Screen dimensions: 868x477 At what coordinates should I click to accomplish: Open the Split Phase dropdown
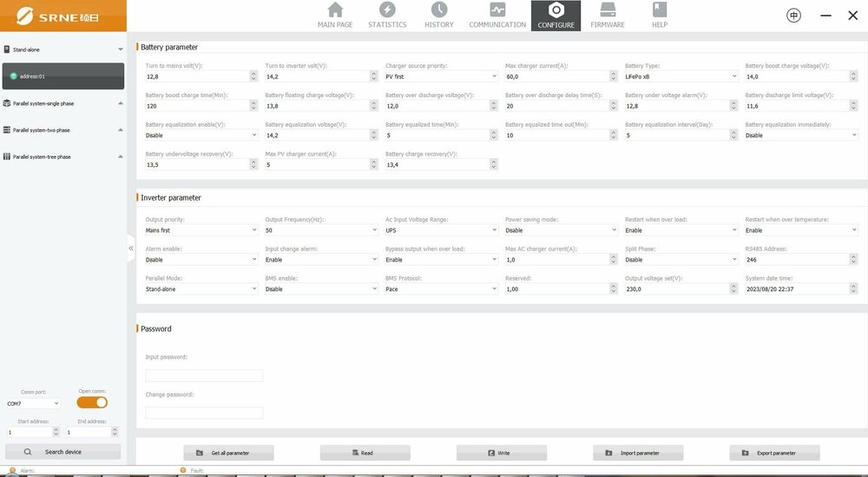click(x=681, y=259)
